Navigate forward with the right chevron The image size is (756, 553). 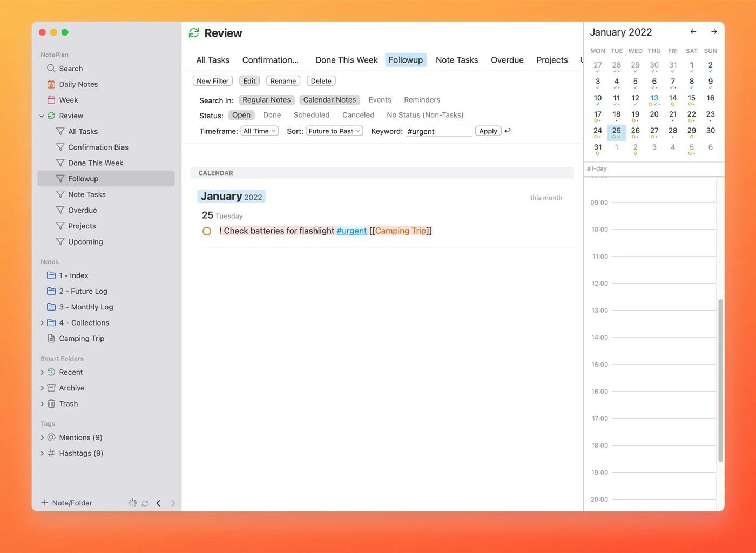coord(173,503)
